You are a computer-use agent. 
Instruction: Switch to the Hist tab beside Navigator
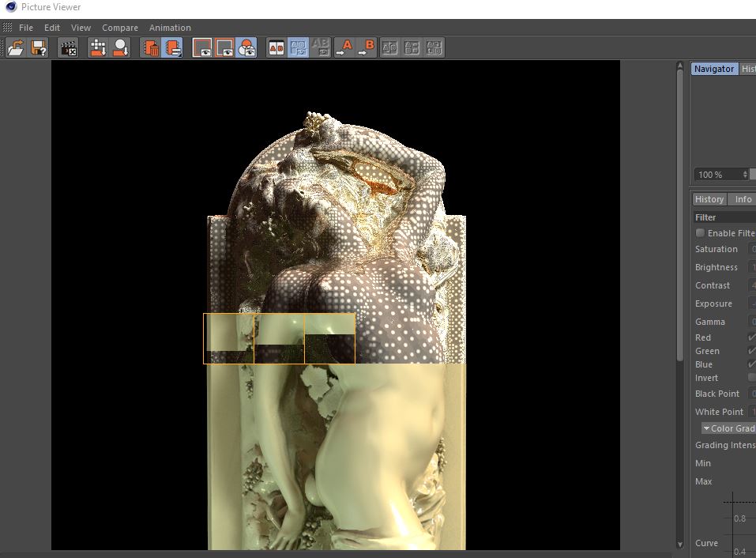coord(748,69)
